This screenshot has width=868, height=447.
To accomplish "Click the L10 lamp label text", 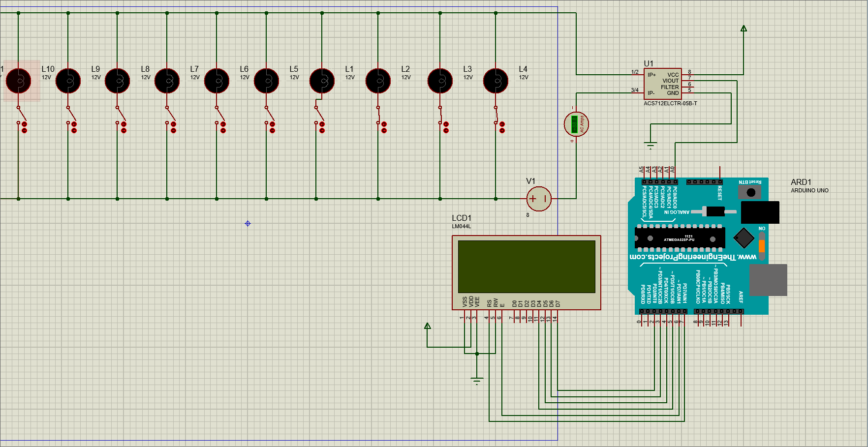I will click(x=48, y=69).
